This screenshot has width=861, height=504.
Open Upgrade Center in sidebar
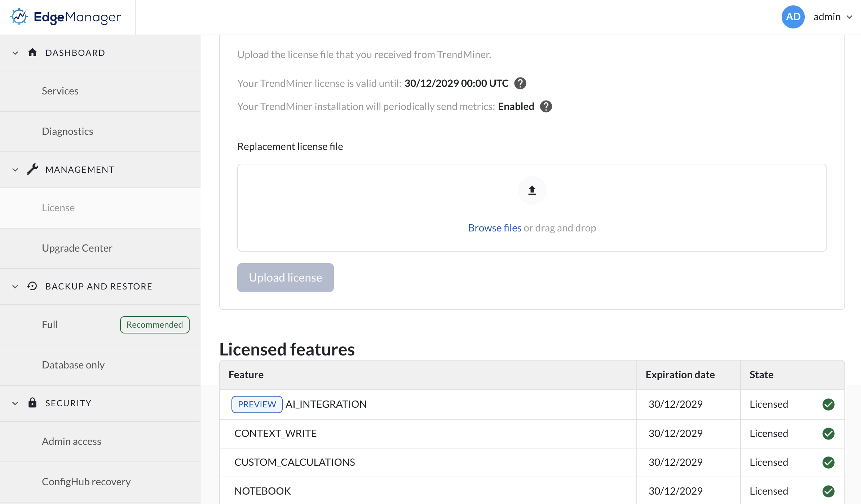pos(100,248)
